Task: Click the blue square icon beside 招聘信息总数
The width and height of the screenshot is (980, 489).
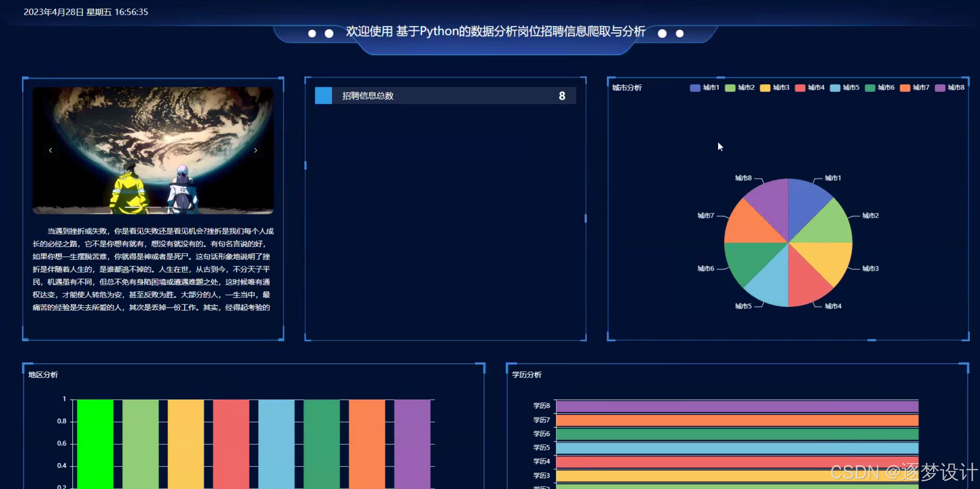Action: 323,95
